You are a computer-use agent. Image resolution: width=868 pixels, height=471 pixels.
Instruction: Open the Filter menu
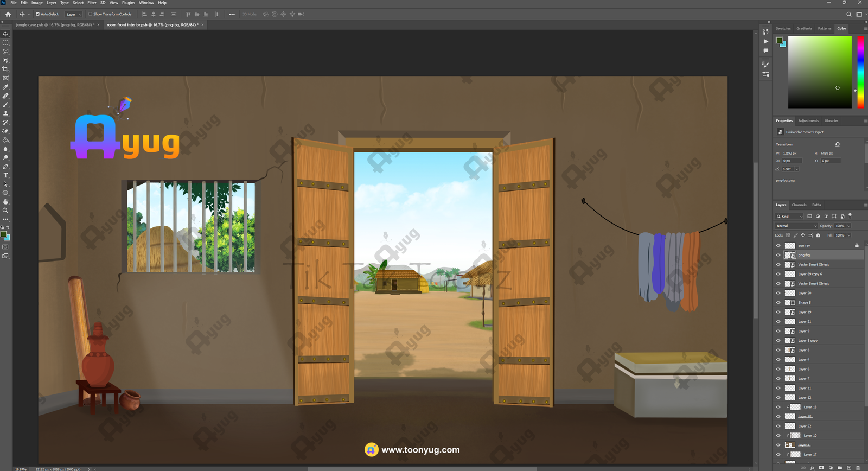[92, 3]
